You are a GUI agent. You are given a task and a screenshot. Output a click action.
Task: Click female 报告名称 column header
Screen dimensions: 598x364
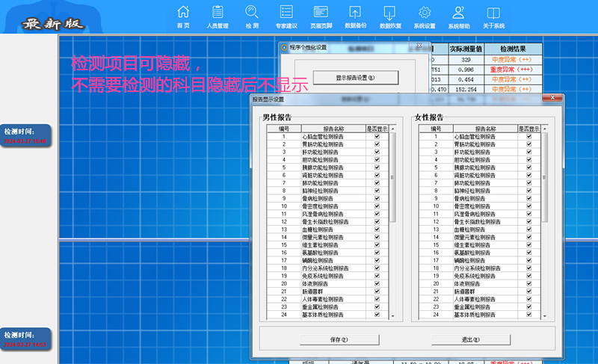point(485,129)
